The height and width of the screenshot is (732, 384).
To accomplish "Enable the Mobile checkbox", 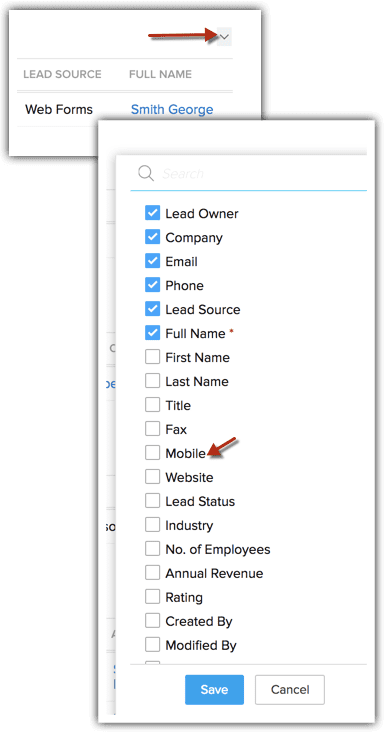I will [152, 453].
